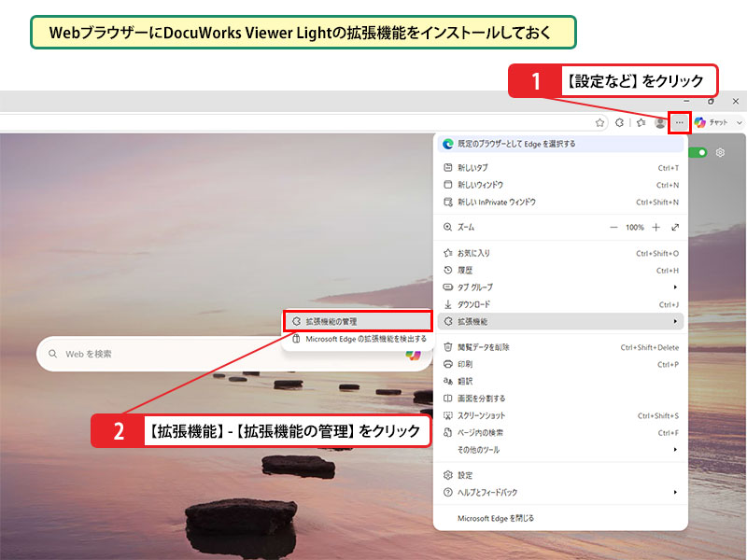The height and width of the screenshot is (560, 747).
Task: Open 履歴 menu entry
Action: (560, 271)
